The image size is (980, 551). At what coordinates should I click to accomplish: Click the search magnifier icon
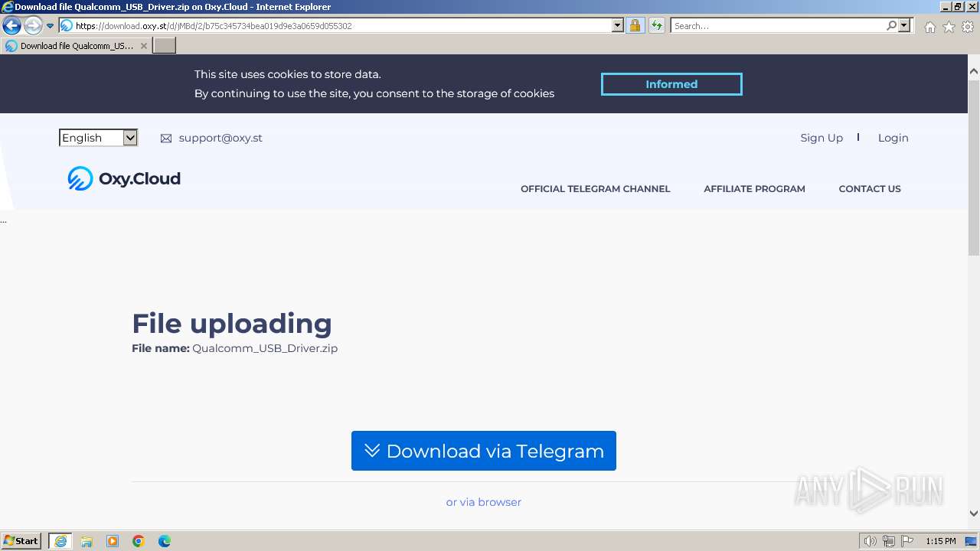point(891,25)
